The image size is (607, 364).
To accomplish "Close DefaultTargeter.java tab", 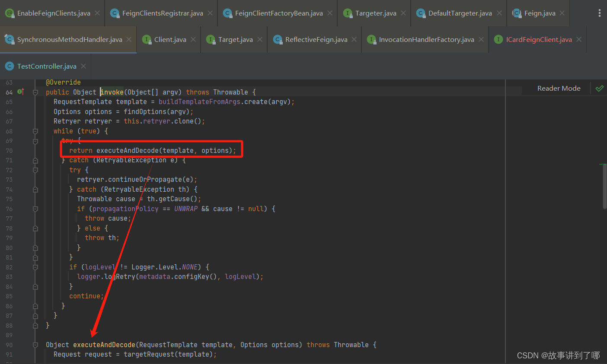I will (499, 13).
